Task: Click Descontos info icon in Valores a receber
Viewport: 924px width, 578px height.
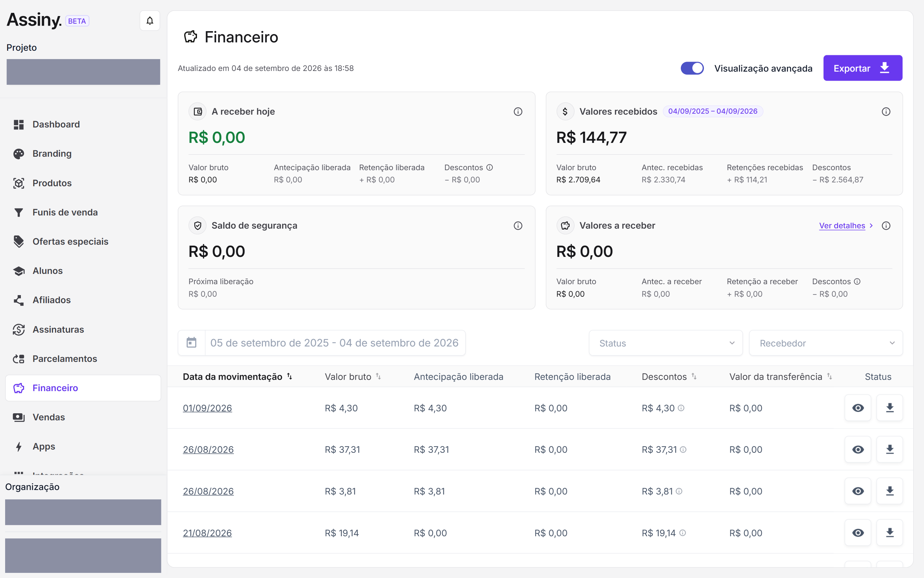Action: pos(857,281)
